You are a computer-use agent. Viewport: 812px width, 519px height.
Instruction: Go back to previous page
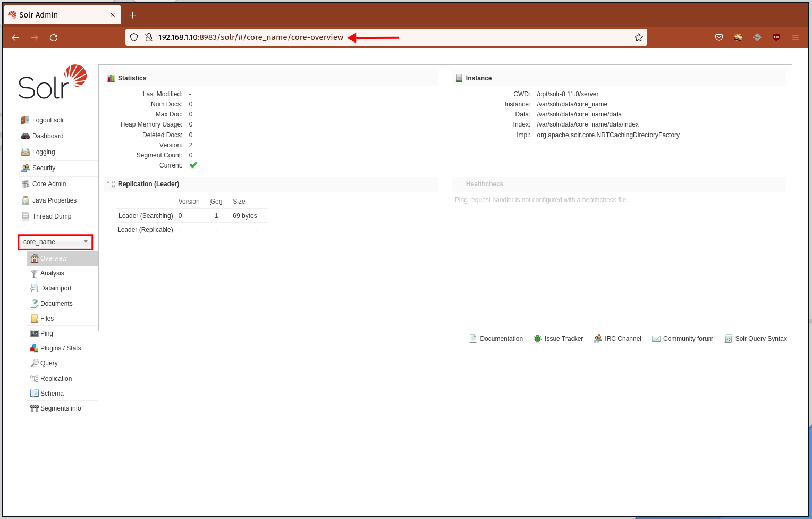15,37
